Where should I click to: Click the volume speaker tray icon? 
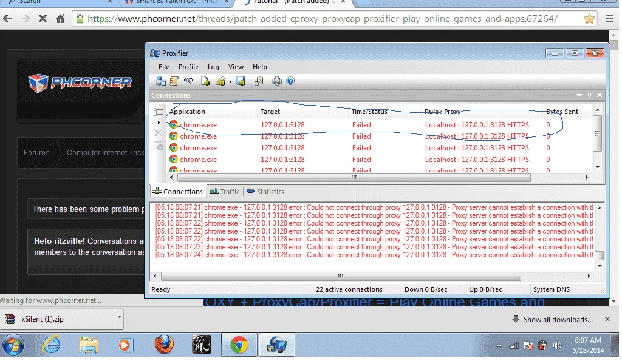pos(558,346)
